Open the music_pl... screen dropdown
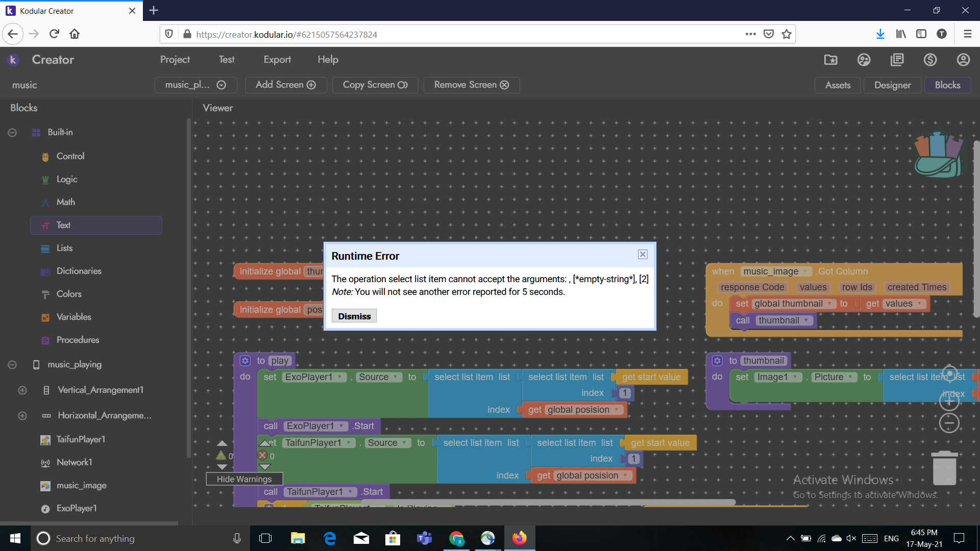 [195, 85]
